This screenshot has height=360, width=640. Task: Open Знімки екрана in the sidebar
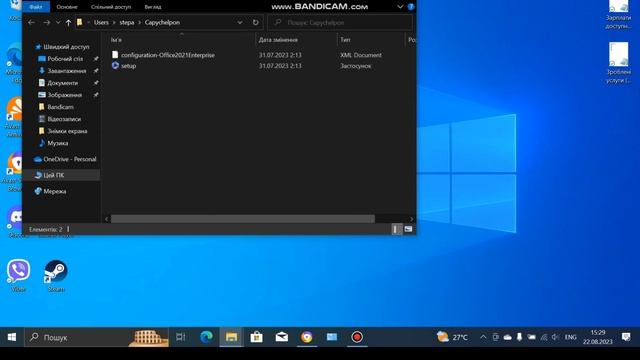pyautogui.click(x=67, y=131)
